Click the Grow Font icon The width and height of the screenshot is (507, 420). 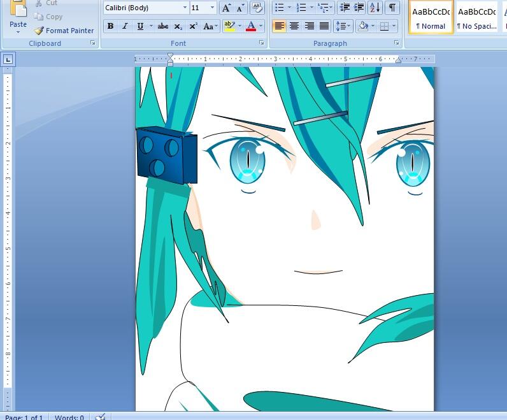(226, 8)
